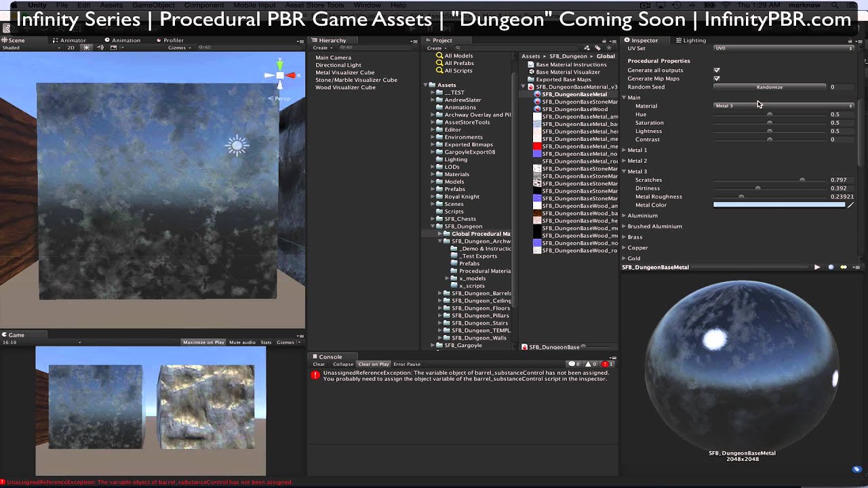
Task: Open Shaded draw mode dropdown
Action: click(x=31, y=47)
